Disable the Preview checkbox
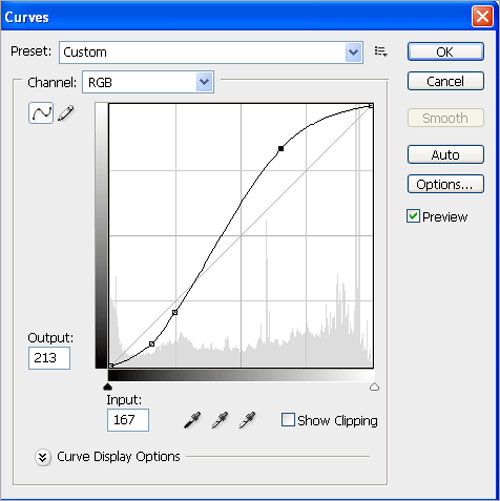The width and height of the screenshot is (500, 501). click(x=413, y=216)
